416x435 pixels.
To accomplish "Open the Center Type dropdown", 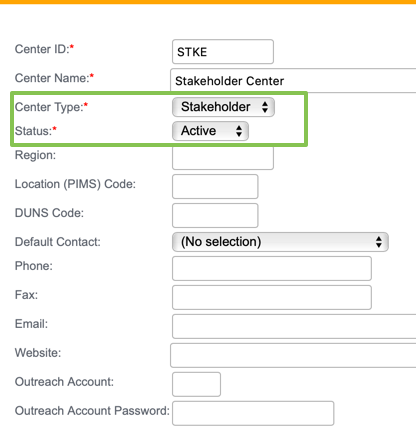I will [x=223, y=107].
